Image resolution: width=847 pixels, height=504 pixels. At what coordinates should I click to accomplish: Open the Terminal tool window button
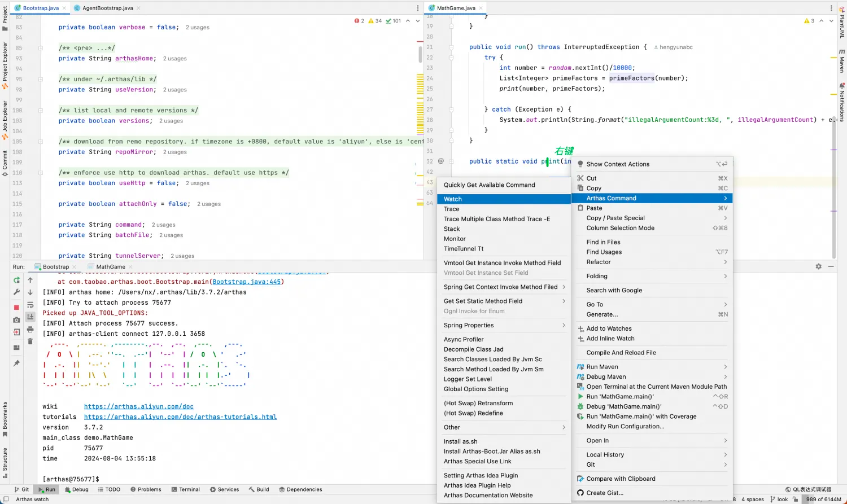(x=186, y=489)
